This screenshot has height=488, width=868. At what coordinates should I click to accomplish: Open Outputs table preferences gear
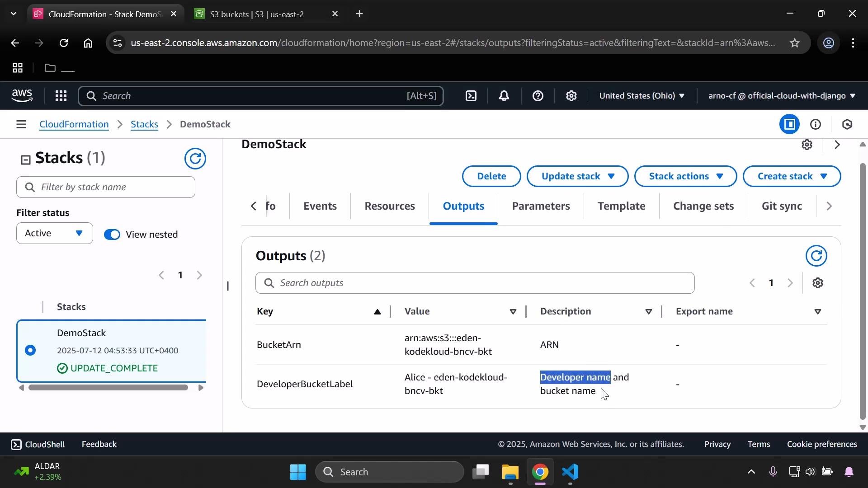click(x=818, y=283)
